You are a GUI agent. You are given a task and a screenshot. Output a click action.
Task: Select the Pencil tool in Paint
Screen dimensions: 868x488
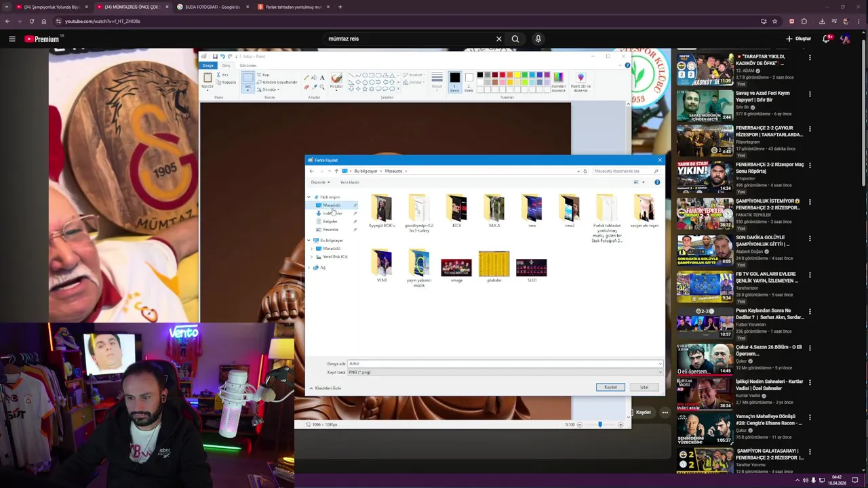click(307, 78)
